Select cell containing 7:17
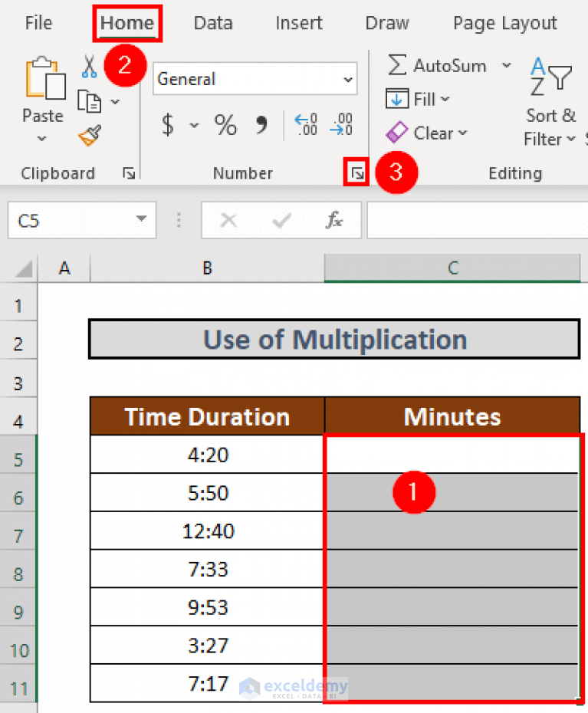 click(207, 683)
